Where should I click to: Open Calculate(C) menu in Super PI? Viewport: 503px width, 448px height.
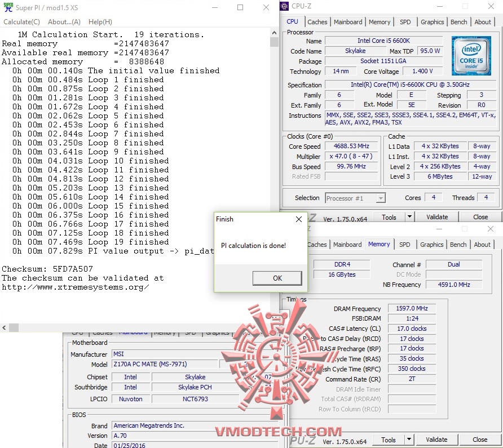pyautogui.click(x=21, y=22)
